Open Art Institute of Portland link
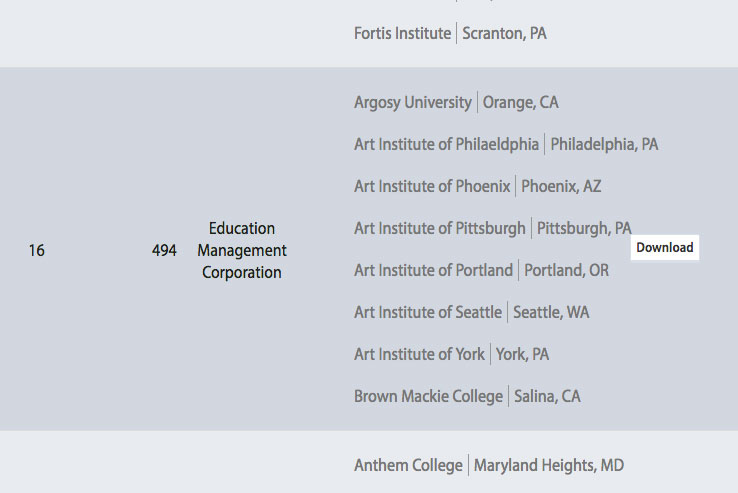This screenshot has width=738, height=493. (x=433, y=270)
